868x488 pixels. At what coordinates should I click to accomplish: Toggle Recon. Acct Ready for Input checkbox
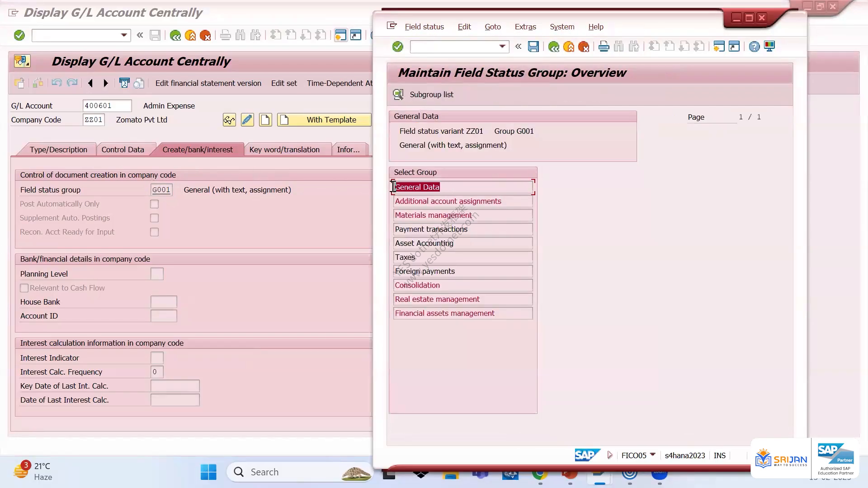tap(155, 232)
